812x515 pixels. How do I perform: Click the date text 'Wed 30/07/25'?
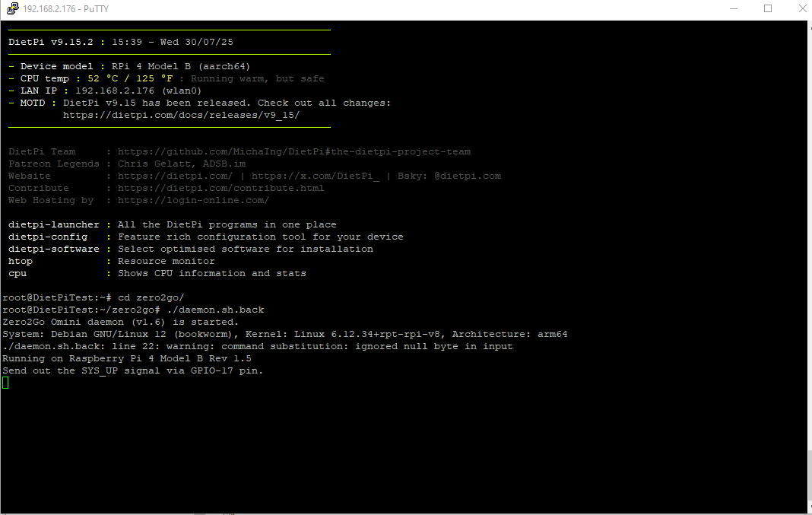196,42
